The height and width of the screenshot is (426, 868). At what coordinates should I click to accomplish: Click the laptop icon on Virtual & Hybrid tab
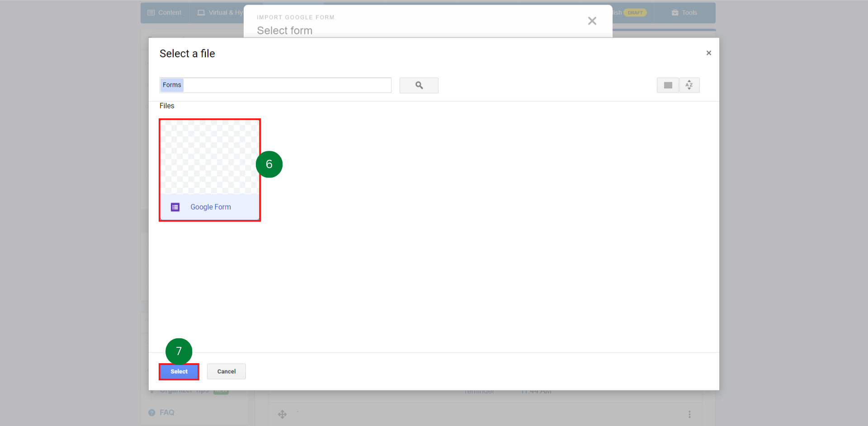click(x=201, y=13)
